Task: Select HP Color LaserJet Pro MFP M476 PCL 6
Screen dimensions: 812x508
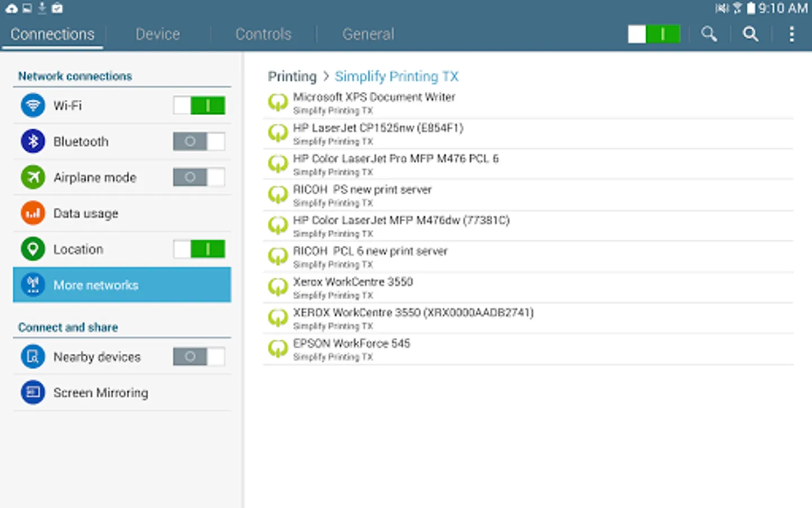Action: point(528,164)
